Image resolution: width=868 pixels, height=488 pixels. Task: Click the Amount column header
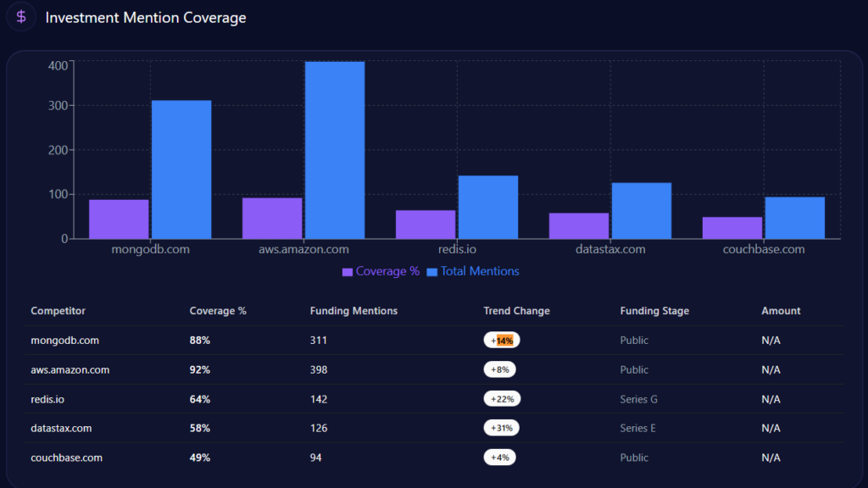point(781,311)
